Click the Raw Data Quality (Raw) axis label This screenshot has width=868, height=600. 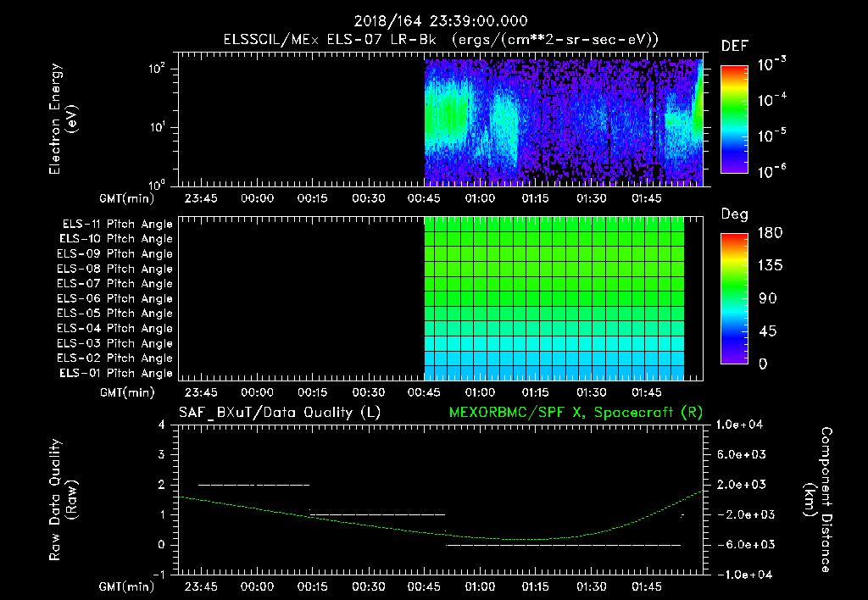click(x=63, y=500)
